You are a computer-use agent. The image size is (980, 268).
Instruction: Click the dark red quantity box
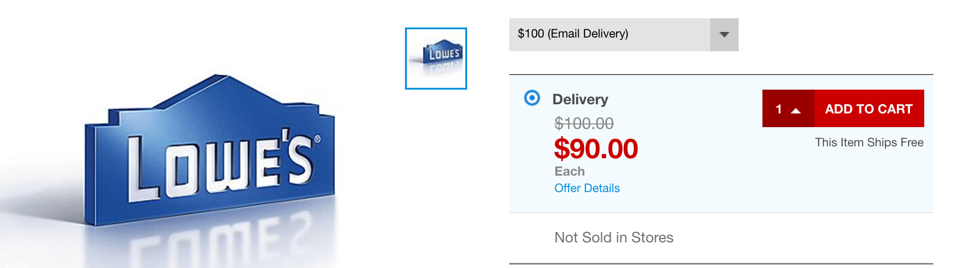tap(788, 108)
